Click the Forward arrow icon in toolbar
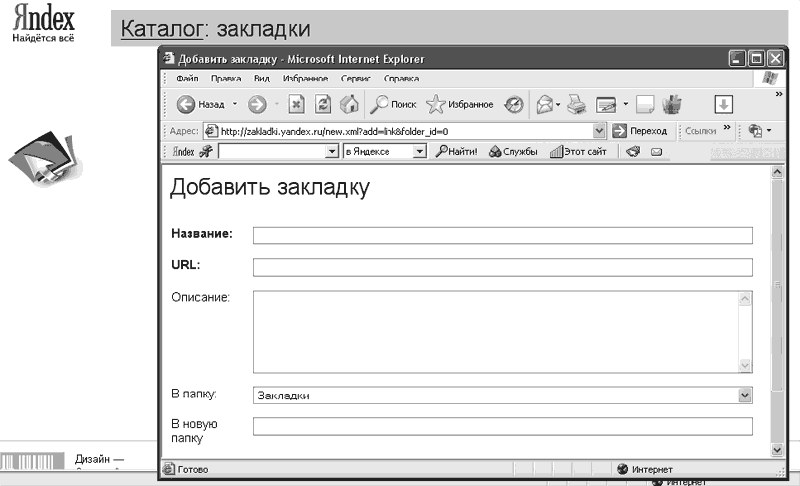 pyautogui.click(x=257, y=105)
